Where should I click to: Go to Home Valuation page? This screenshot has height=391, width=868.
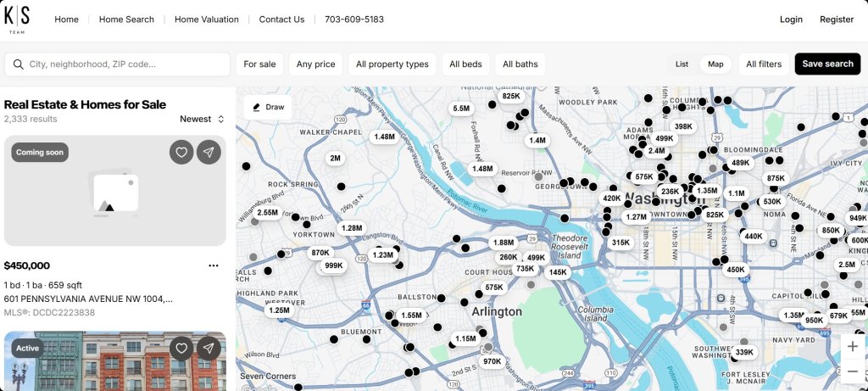(x=206, y=20)
